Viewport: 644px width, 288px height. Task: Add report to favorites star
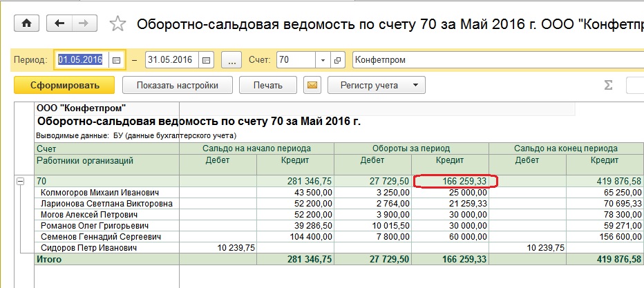tap(117, 23)
